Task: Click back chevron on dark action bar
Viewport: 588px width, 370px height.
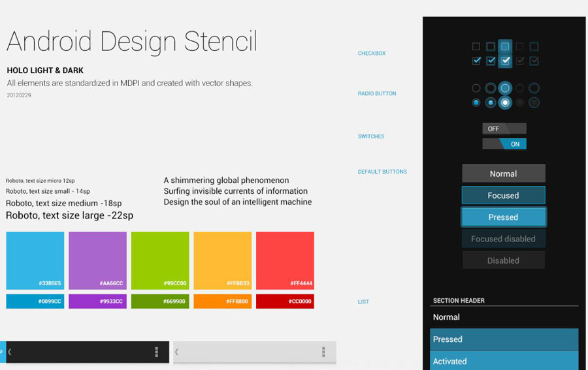Action: (x=10, y=352)
